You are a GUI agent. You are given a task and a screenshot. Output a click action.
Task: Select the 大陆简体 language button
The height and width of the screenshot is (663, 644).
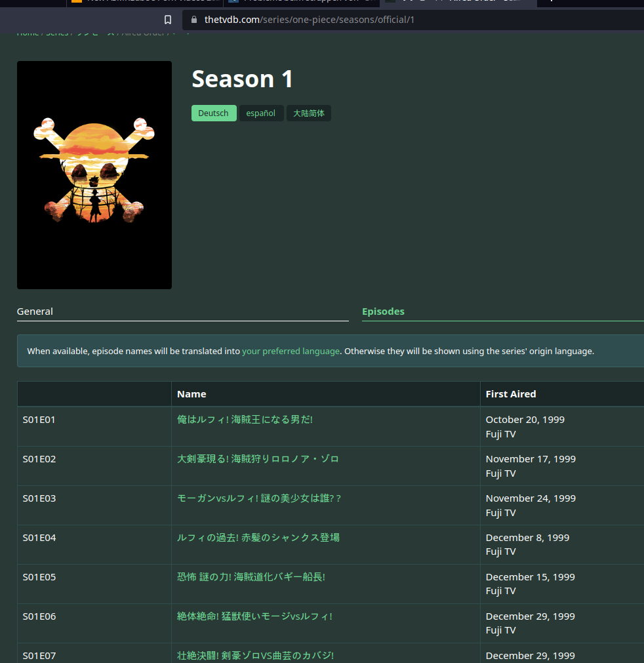click(x=309, y=113)
